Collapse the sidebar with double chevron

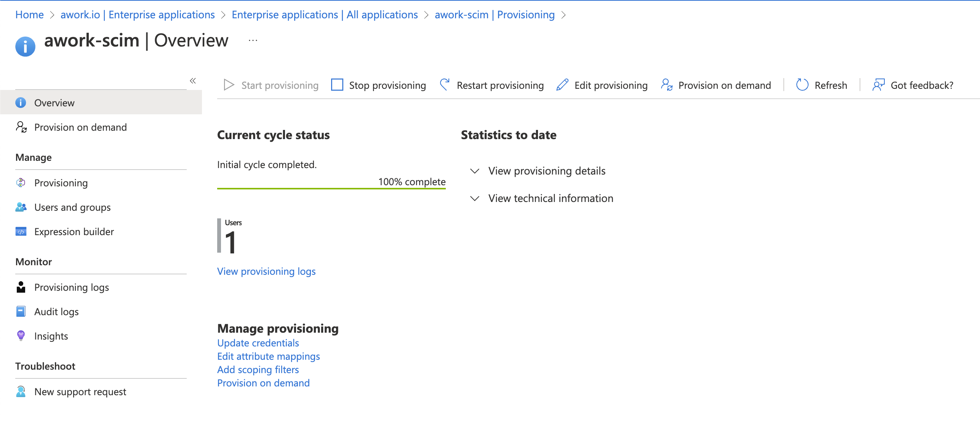(193, 80)
